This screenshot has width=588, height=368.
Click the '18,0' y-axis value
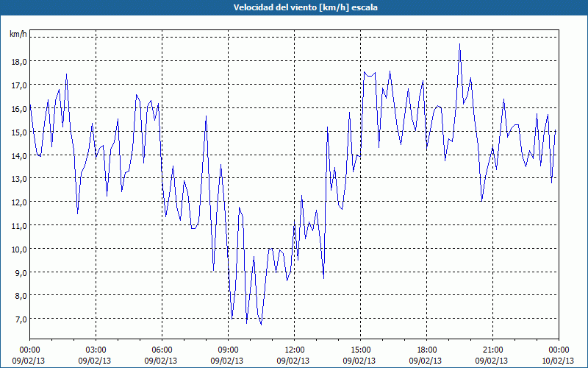click(x=19, y=62)
